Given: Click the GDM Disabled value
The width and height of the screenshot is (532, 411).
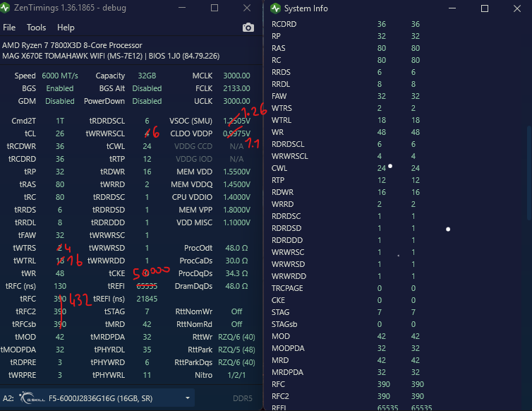Looking at the screenshot, I should click(x=60, y=101).
